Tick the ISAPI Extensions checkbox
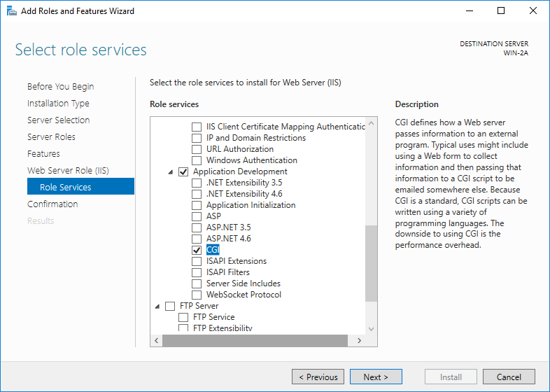 197,261
